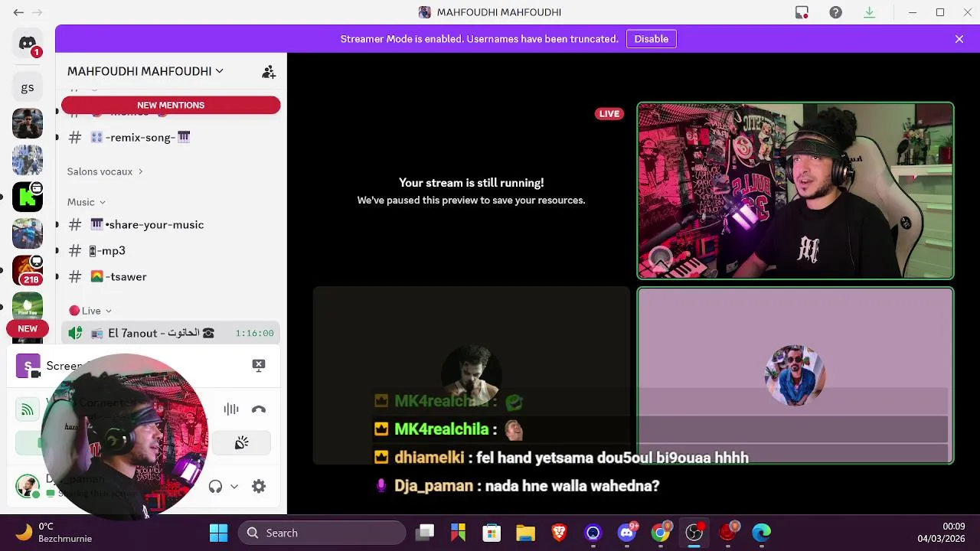Stop streaming via screen-share X icon
This screenshot has height=551, width=980.
pos(259,365)
